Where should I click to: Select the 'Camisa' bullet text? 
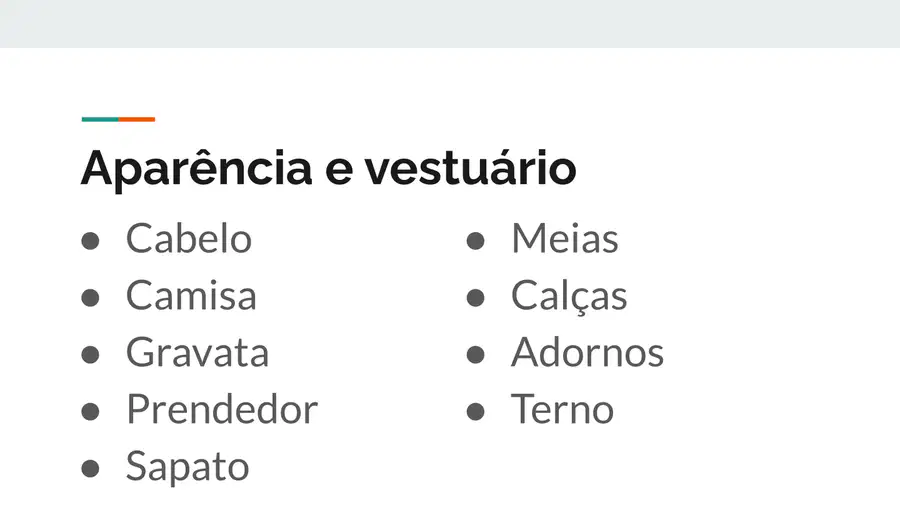pos(191,295)
